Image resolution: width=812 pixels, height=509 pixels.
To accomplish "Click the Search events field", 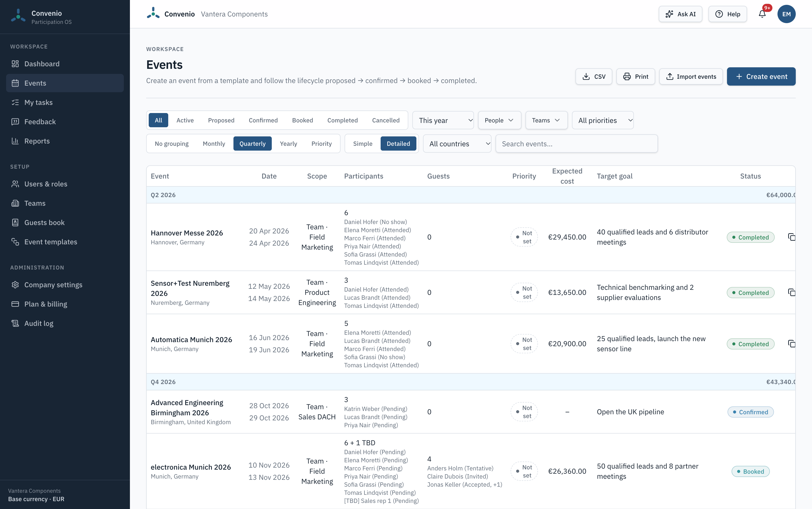I will tap(576, 144).
